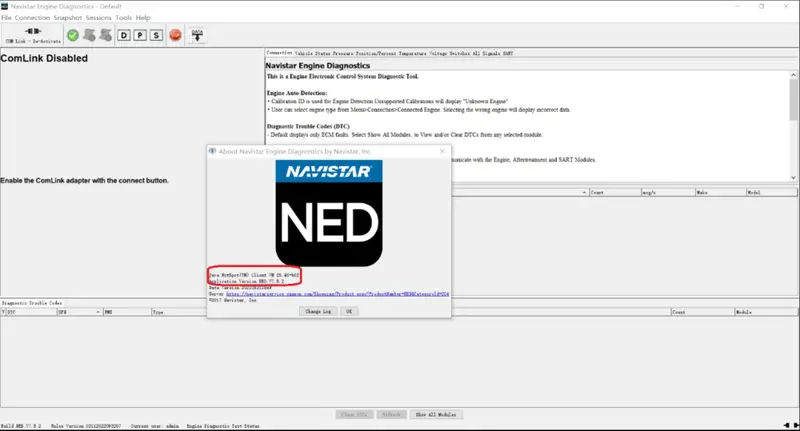800x431 pixels.
Task: Click the grayed Refresh button
Action: coord(391,414)
